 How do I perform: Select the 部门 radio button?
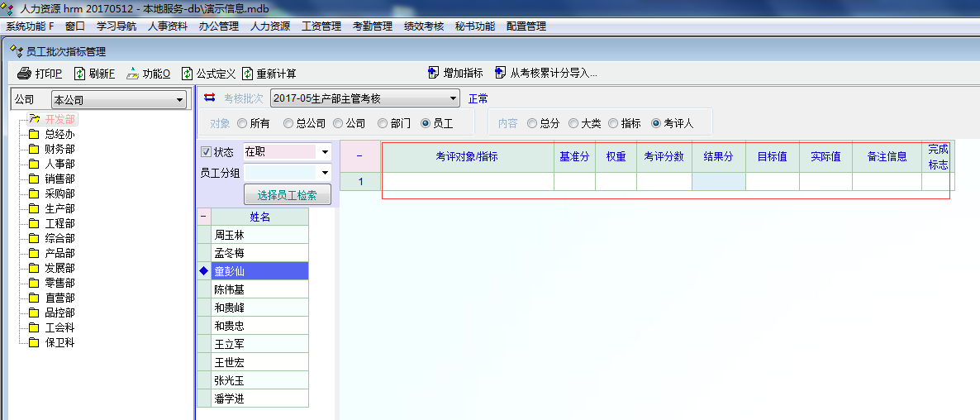[x=383, y=123]
